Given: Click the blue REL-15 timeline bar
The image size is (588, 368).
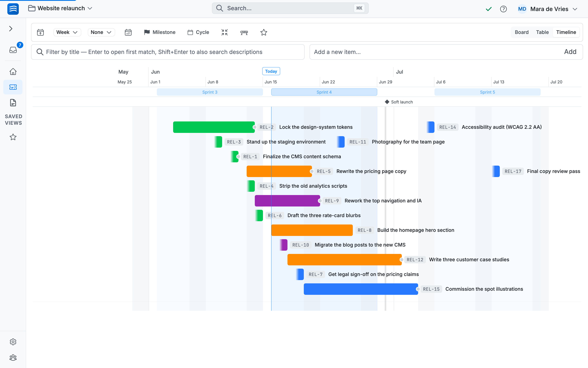Looking at the screenshot, I should coord(361,289).
